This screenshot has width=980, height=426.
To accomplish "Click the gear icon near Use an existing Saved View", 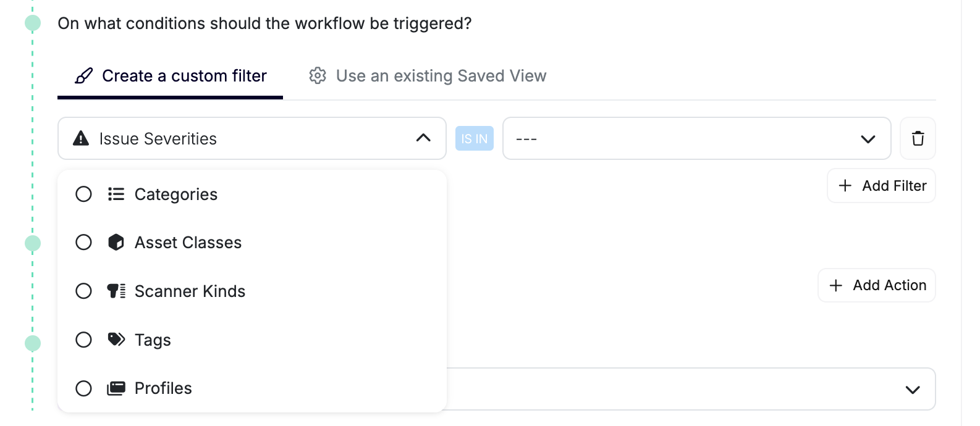I will (x=317, y=75).
